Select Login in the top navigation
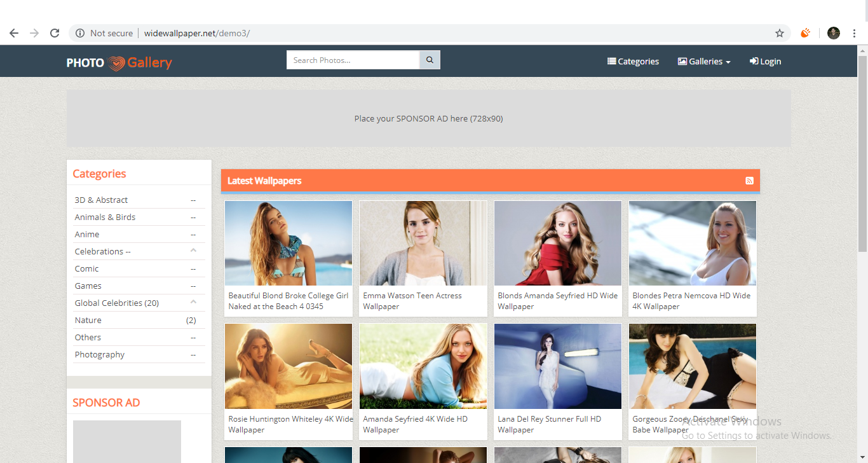 [x=770, y=61]
